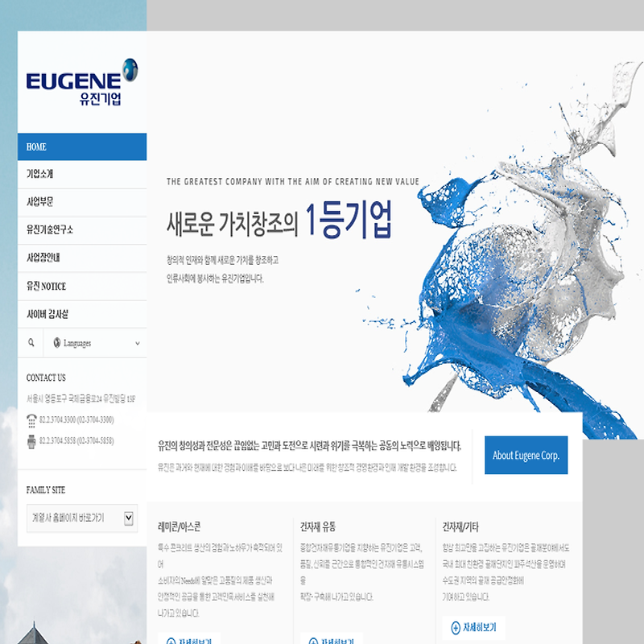Click the telephone icon under Contact Us
Image resolution: width=644 pixels, height=644 pixels.
[31, 420]
